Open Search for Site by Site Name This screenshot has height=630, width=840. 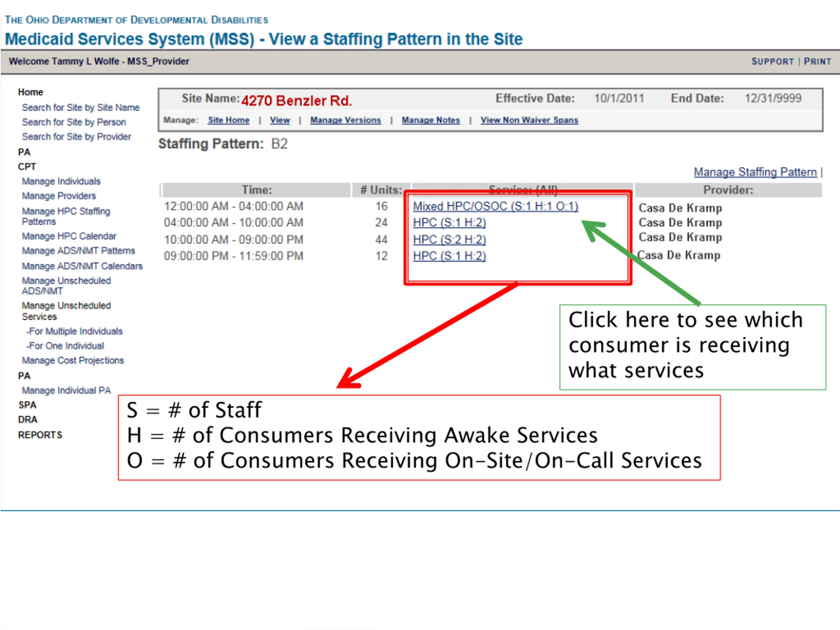(x=80, y=108)
